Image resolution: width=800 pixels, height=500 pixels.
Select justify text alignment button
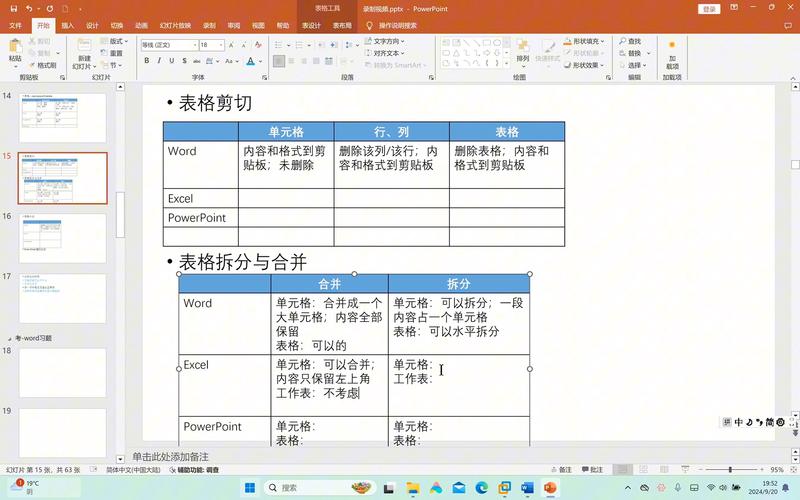[316, 61]
